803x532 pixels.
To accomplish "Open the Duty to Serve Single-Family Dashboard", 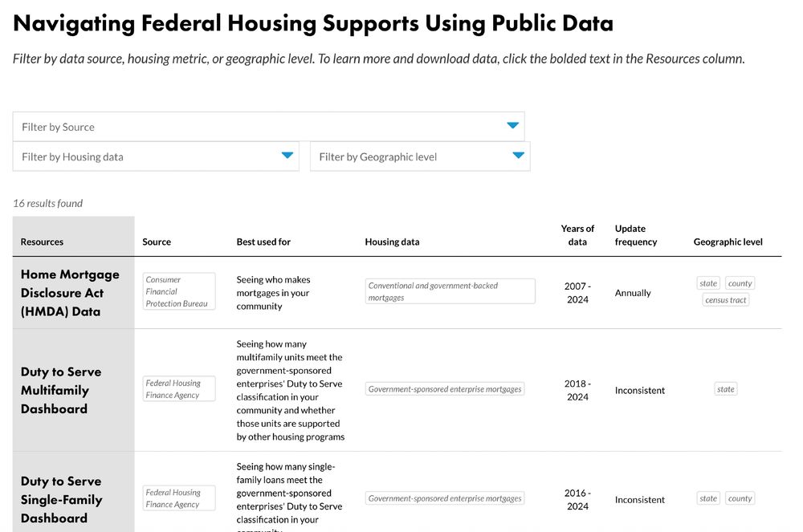I will tap(61, 499).
